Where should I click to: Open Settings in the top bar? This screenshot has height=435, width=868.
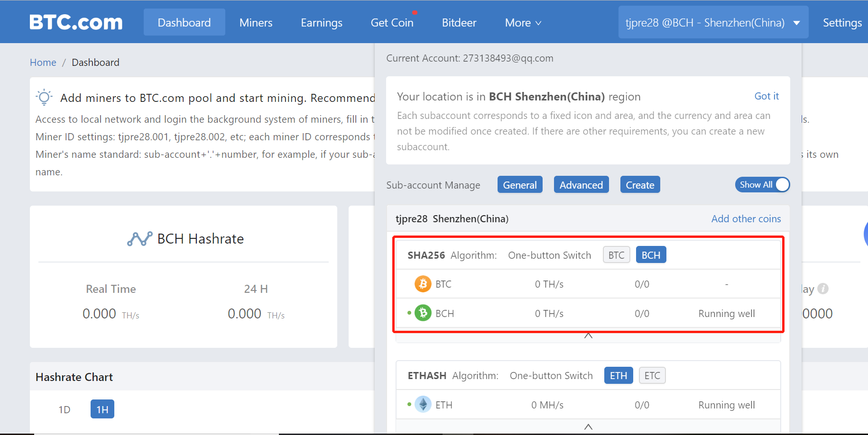842,22
